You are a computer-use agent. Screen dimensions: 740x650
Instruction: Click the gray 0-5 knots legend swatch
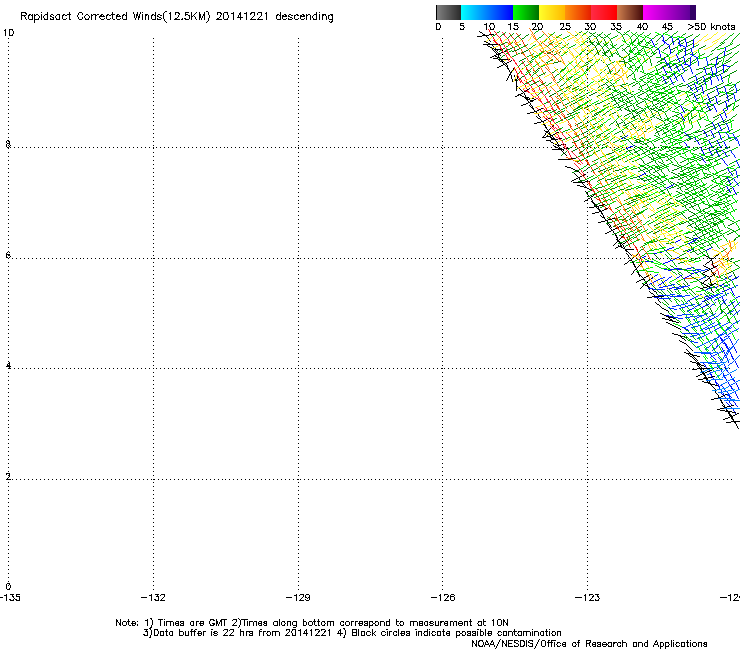(x=448, y=12)
